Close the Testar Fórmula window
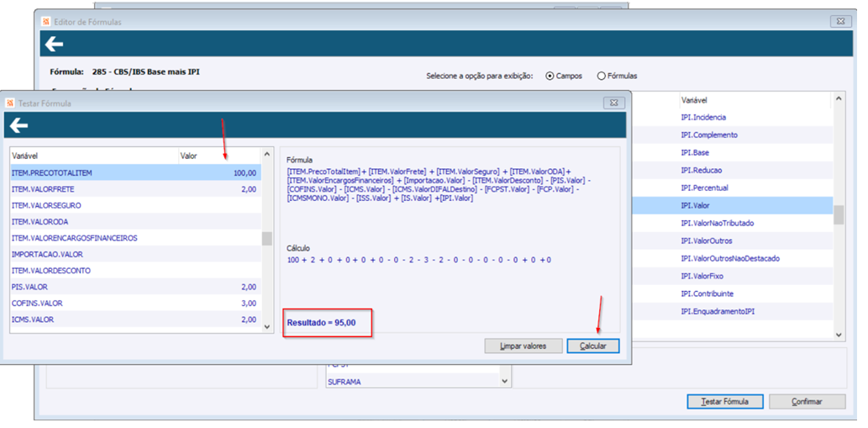The height and width of the screenshot is (428, 868). point(614,103)
